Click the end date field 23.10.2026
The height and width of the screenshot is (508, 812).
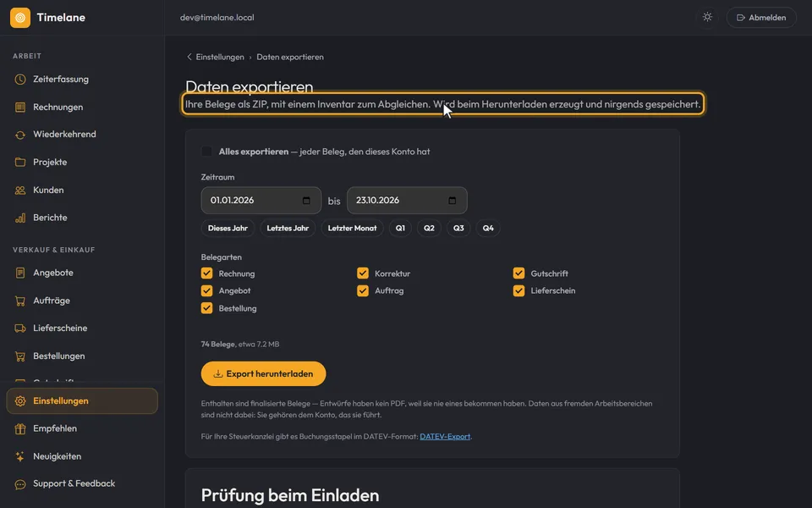click(407, 201)
